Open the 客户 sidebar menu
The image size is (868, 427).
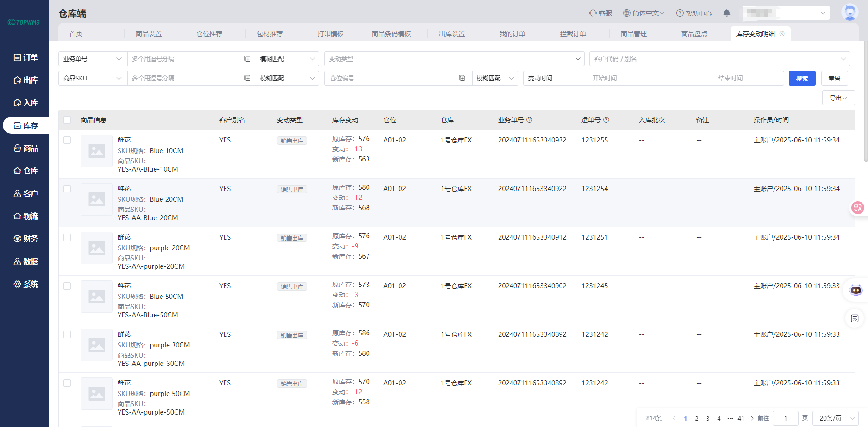click(26, 193)
